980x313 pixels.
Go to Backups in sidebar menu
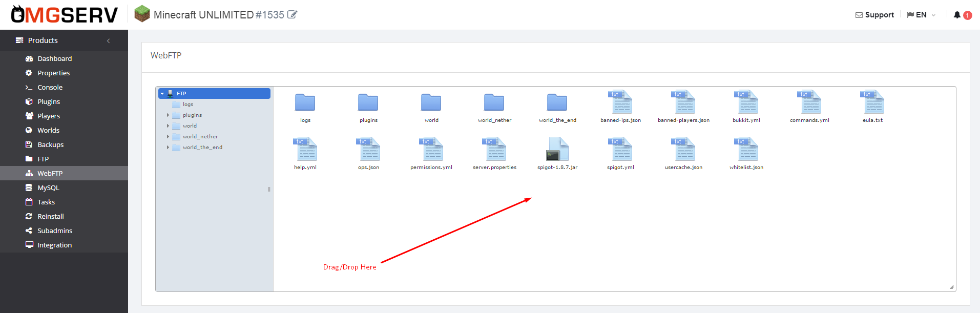tap(50, 145)
